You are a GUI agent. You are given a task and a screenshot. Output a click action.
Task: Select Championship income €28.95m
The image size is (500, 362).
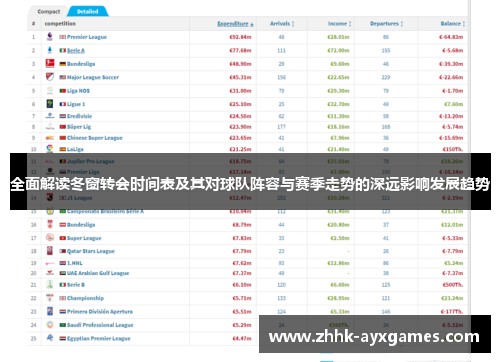(x=338, y=298)
